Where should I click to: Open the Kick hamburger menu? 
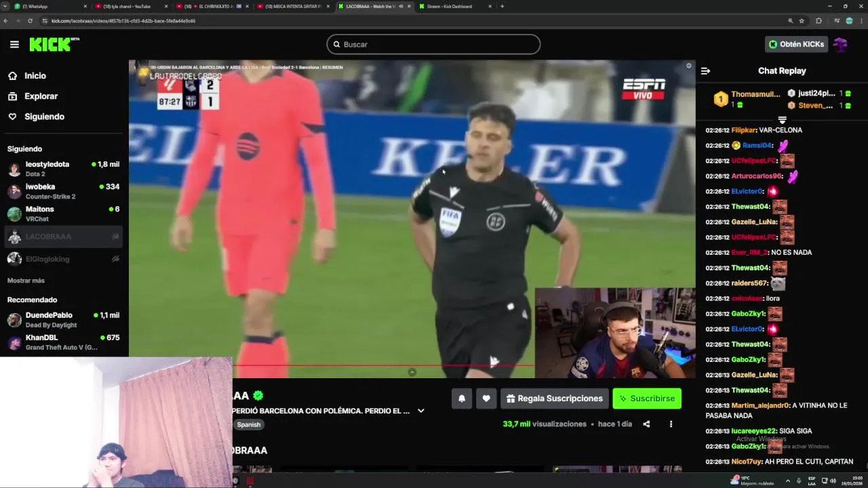pos(14,45)
